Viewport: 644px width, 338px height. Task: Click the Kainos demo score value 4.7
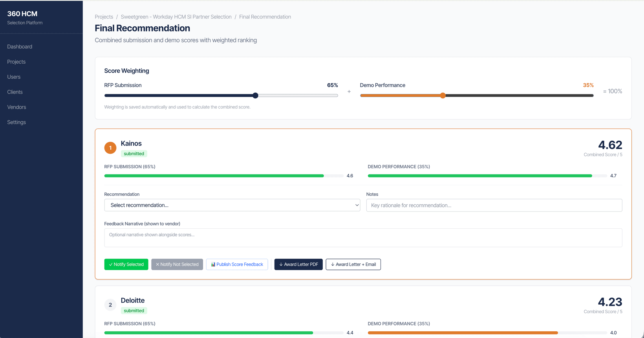[613, 176]
